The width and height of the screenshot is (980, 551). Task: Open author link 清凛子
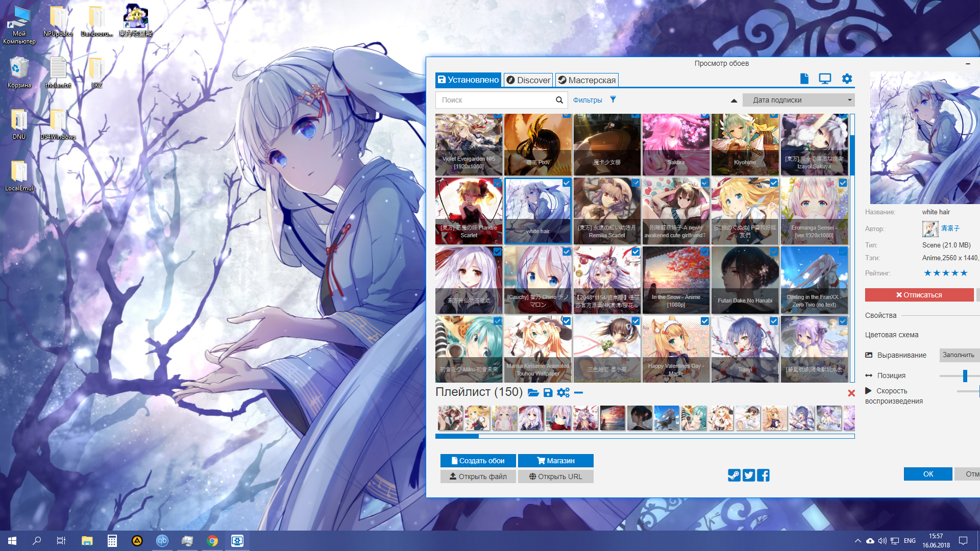coord(950,229)
